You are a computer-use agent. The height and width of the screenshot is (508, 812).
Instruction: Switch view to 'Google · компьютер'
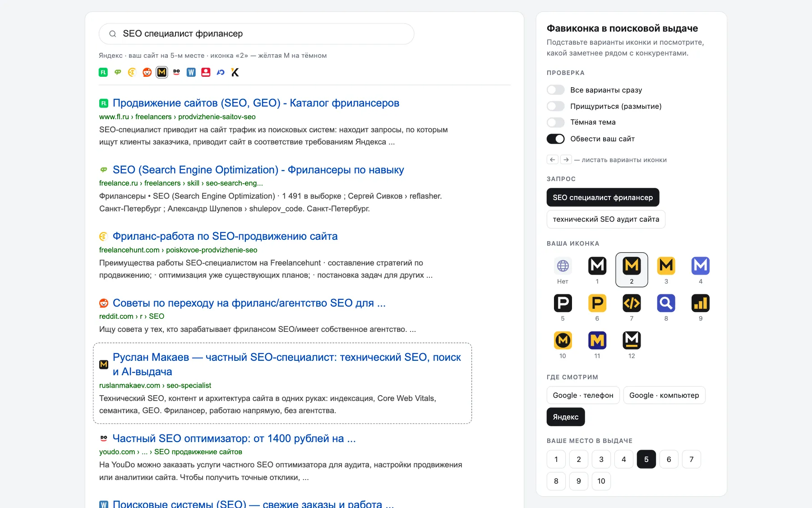(x=664, y=395)
